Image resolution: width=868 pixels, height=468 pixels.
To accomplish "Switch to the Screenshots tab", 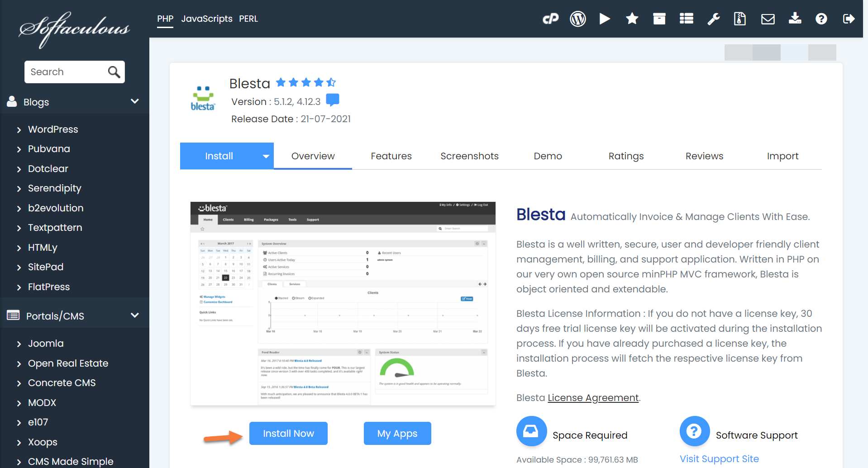I will click(x=469, y=156).
